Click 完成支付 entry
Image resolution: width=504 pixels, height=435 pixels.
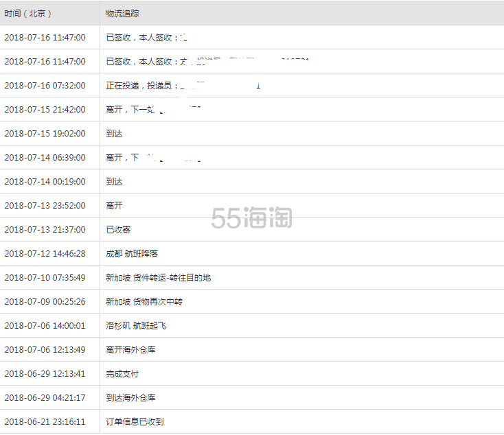122,374
